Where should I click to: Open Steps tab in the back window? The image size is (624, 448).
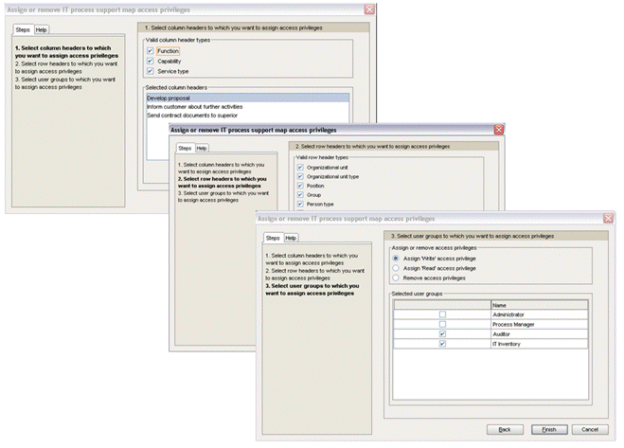tap(23, 29)
